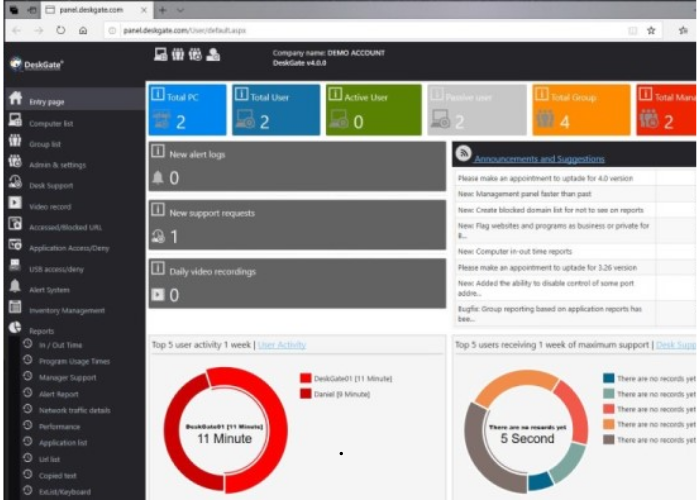This screenshot has width=700, height=500.
Task: Click the play icon under Daily video recordings
Action: click(x=158, y=295)
